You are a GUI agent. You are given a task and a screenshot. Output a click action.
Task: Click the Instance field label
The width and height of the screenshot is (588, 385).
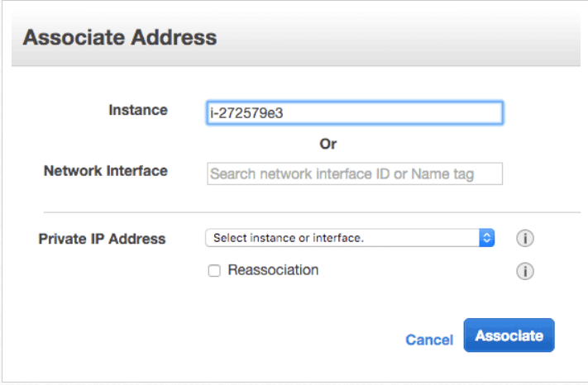click(x=138, y=110)
